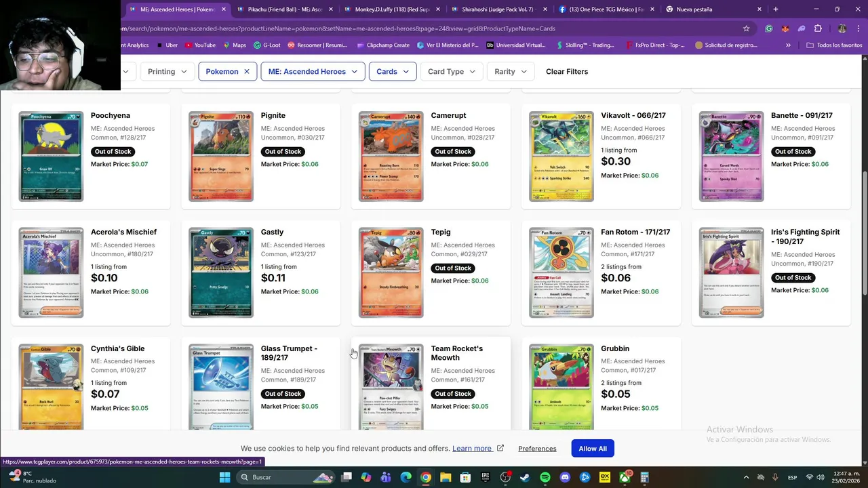Open the Banette card thumbnail

tap(732, 157)
